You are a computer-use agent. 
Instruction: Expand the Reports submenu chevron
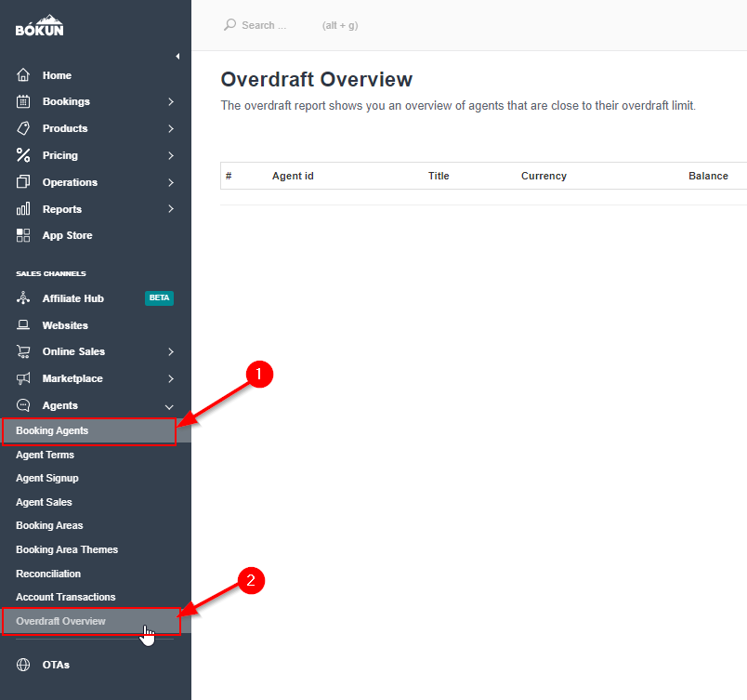171,209
